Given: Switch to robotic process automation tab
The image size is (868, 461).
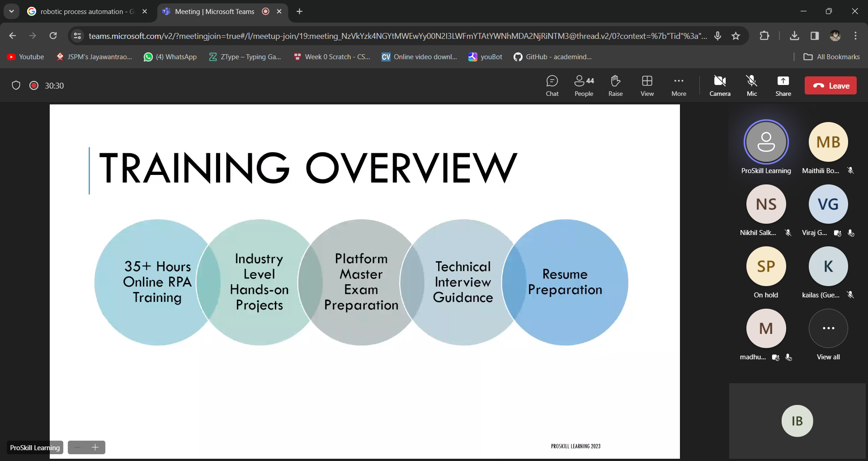Looking at the screenshot, I should tap(81, 11).
